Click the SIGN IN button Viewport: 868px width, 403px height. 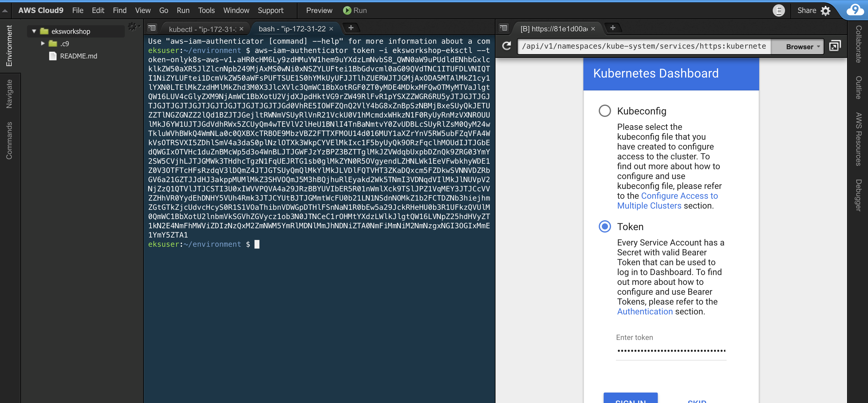630,399
